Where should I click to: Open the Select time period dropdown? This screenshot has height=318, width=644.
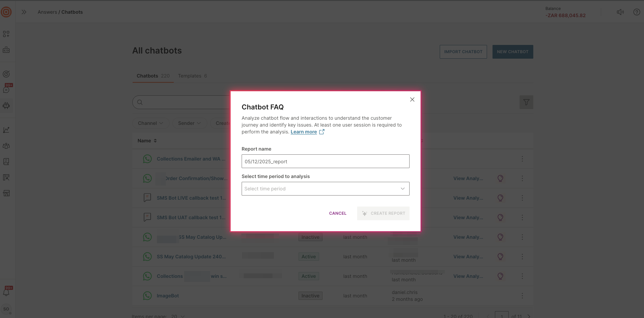pos(325,189)
